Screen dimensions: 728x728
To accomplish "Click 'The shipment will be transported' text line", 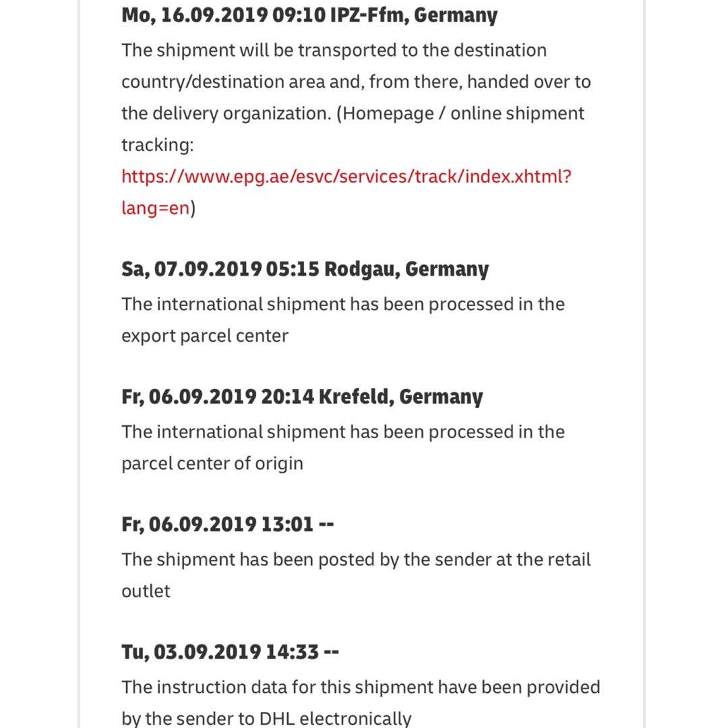I will pyautogui.click(x=334, y=51).
